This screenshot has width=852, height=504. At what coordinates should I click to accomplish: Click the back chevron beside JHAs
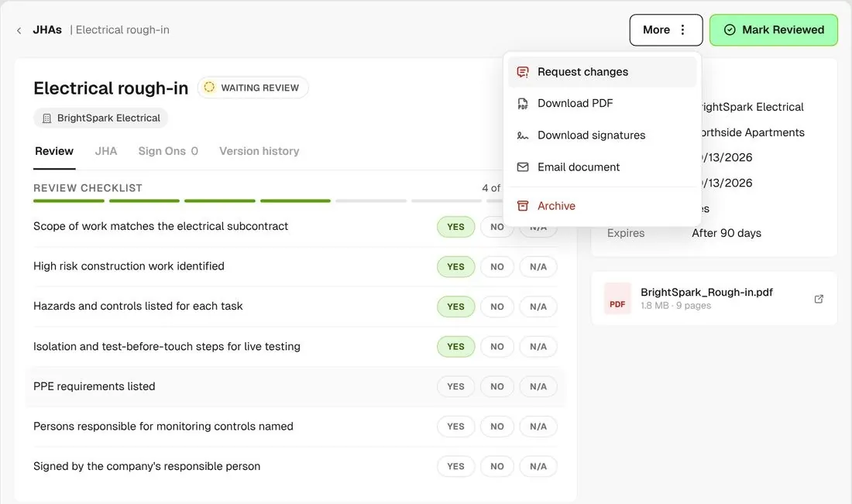pyautogui.click(x=19, y=30)
